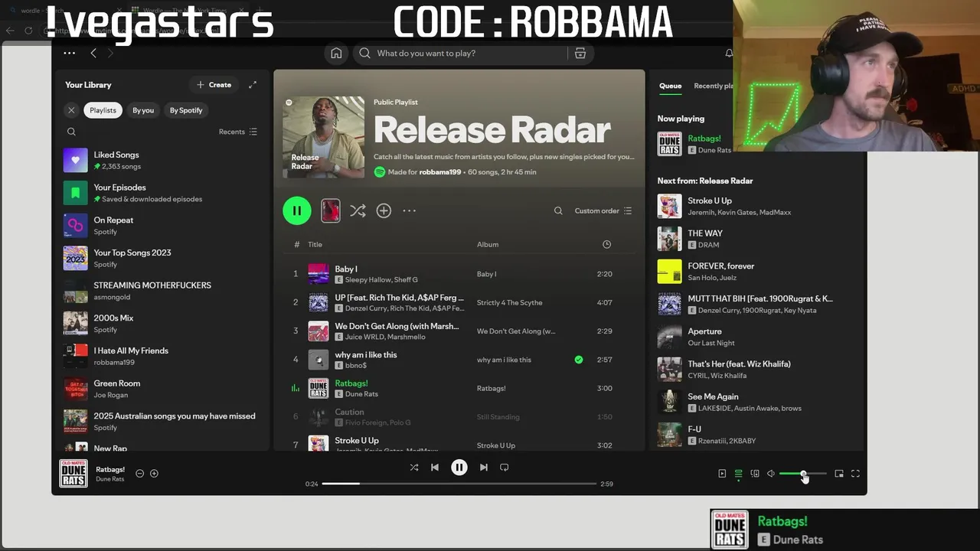Mute with the volume speaker icon

click(771, 474)
